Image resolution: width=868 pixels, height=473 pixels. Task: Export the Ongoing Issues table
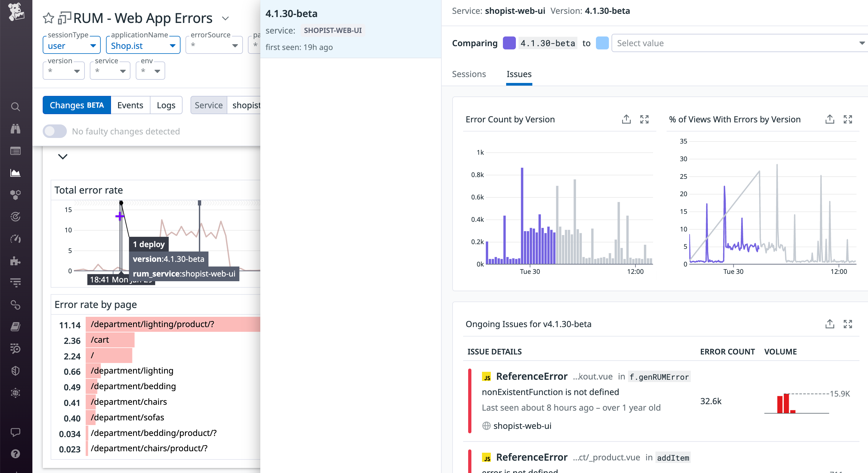pyautogui.click(x=830, y=324)
